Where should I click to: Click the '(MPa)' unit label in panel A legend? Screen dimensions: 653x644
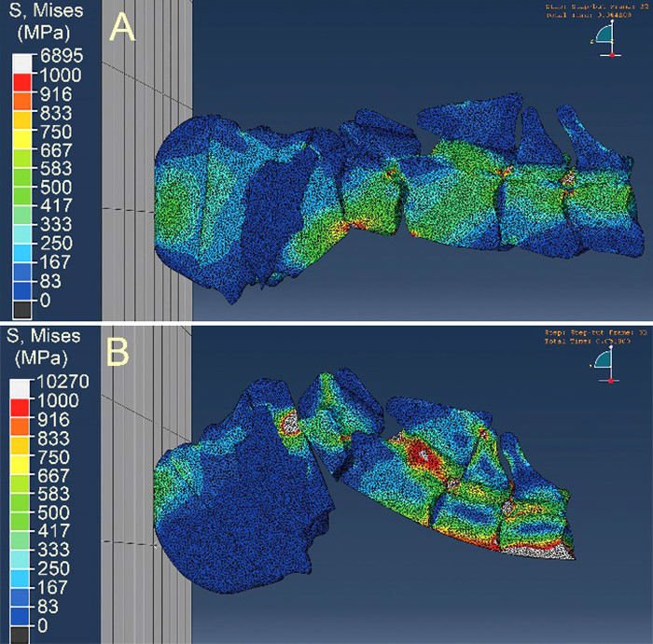(x=44, y=33)
